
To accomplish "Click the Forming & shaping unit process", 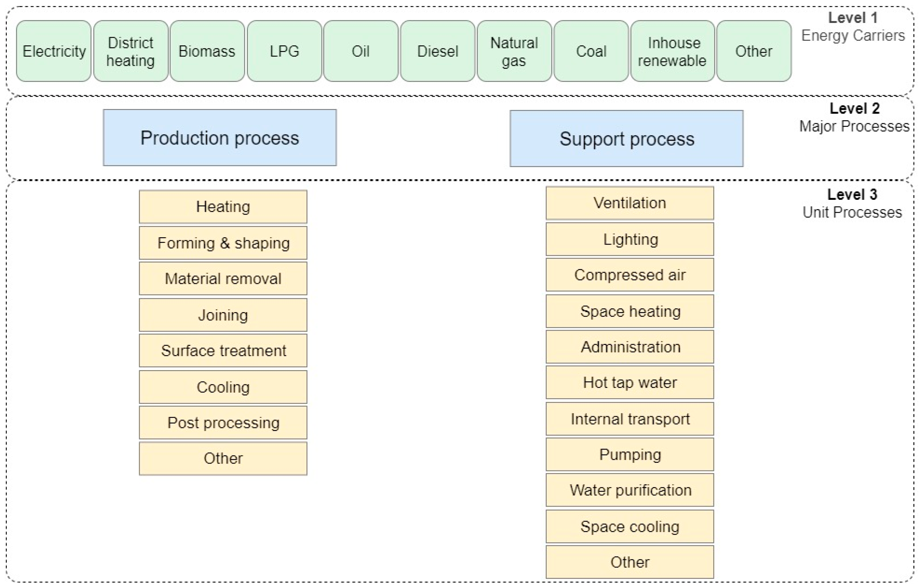I will tap(223, 243).
